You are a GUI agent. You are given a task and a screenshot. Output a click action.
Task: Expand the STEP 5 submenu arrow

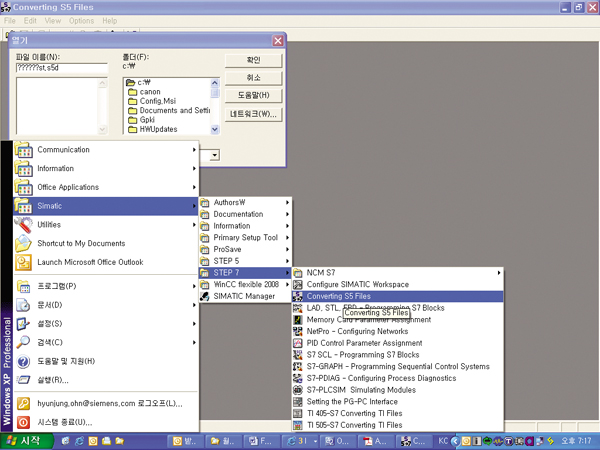click(x=287, y=261)
